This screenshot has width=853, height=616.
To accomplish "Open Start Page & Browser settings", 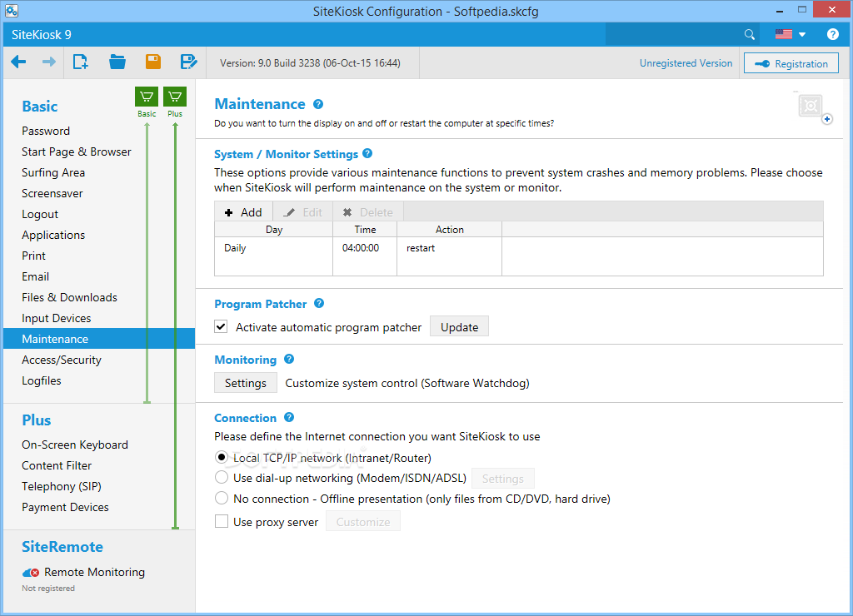I will pos(76,152).
